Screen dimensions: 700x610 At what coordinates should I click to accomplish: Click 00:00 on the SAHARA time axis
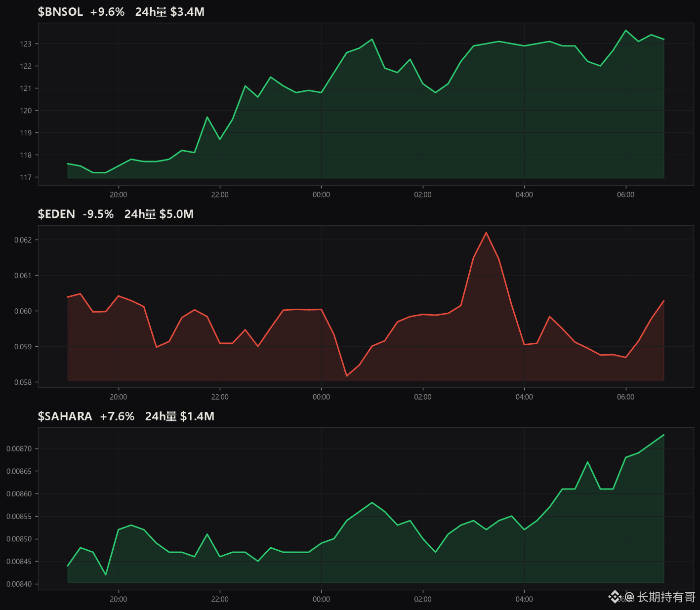click(322, 599)
